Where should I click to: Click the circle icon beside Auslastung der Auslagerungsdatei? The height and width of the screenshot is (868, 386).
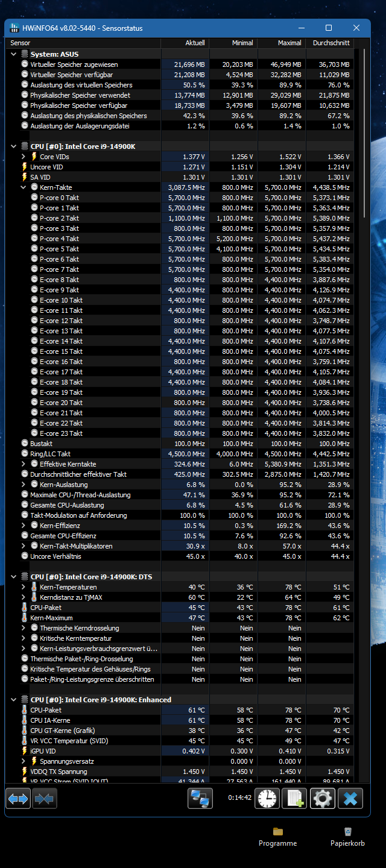click(25, 126)
